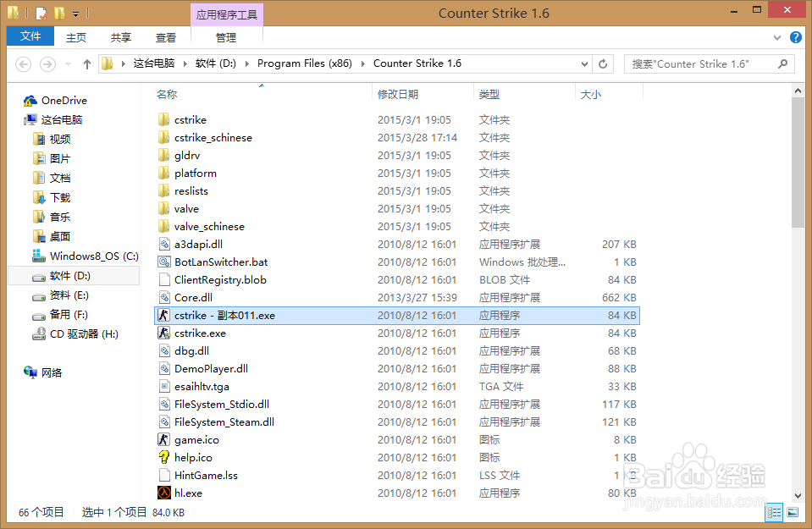Open the 文件 menu
Screen dimensions: 812x529
tap(30, 37)
